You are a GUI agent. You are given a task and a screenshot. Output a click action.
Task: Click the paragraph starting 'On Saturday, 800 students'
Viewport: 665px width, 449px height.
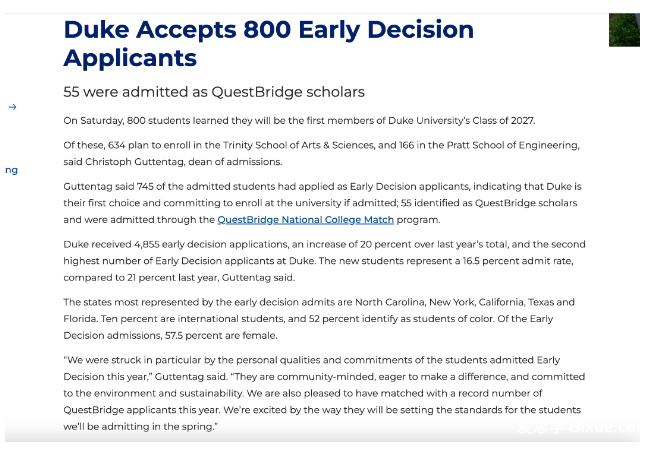click(299, 121)
